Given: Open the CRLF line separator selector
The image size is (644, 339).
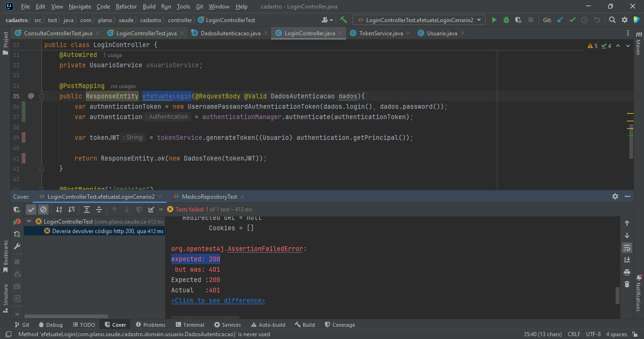Looking at the screenshot, I should click(574, 334).
